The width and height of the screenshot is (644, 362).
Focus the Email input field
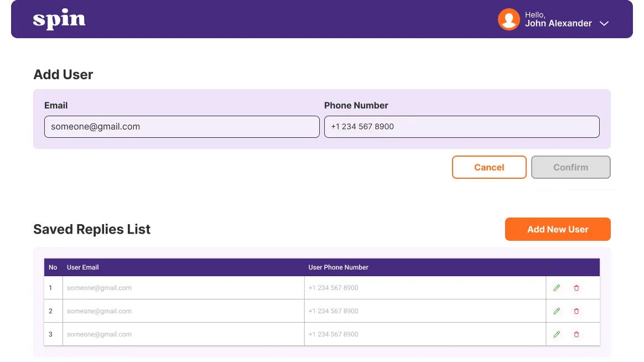click(x=182, y=127)
